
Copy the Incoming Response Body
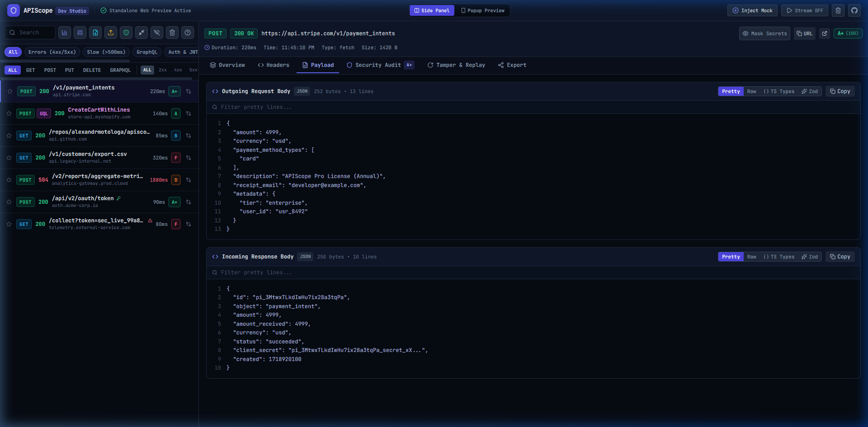(x=840, y=257)
